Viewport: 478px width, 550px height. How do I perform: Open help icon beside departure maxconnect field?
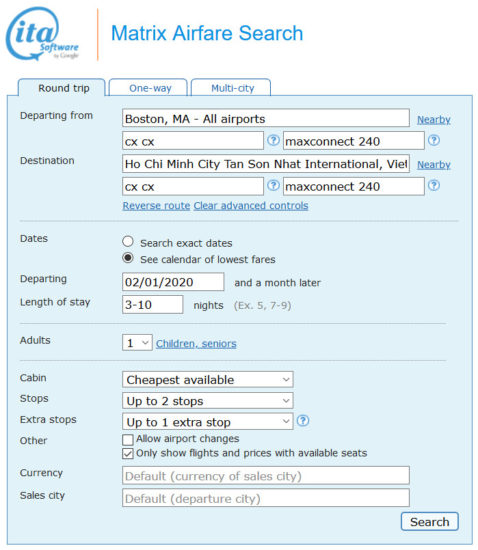click(x=434, y=140)
